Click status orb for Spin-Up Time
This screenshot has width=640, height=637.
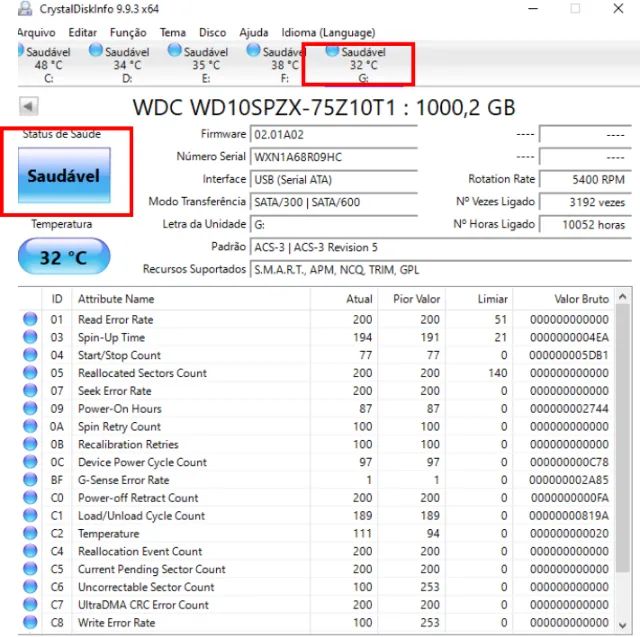coord(30,337)
